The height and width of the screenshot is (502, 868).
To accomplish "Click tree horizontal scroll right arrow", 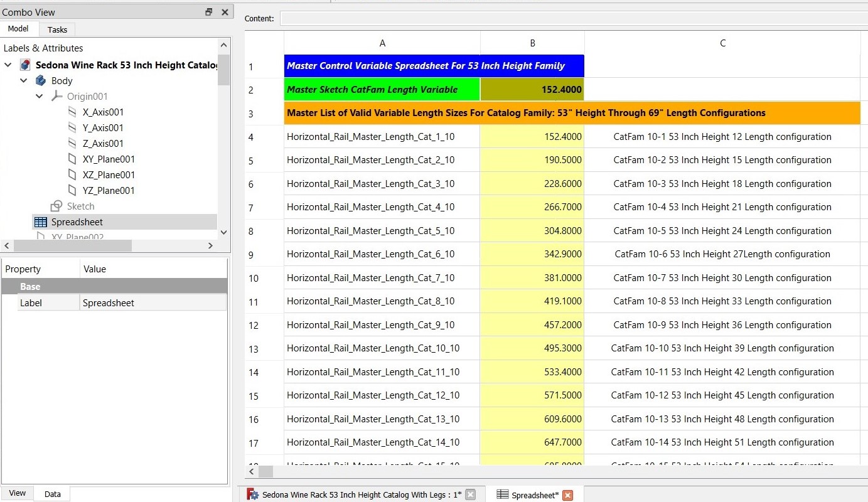I will pos(210,245).
